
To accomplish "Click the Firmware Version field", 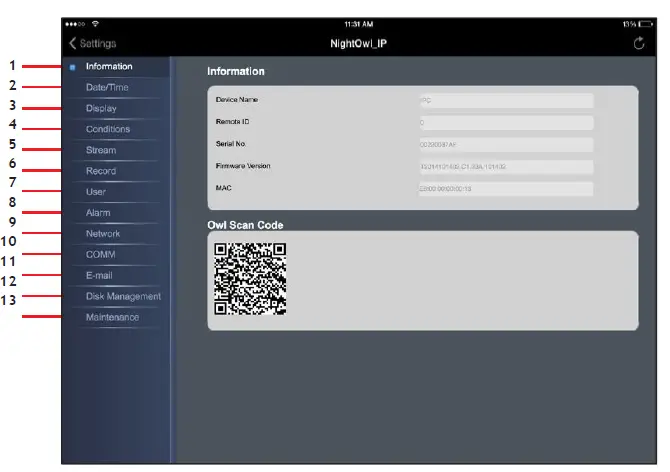I will click(506, 167).
